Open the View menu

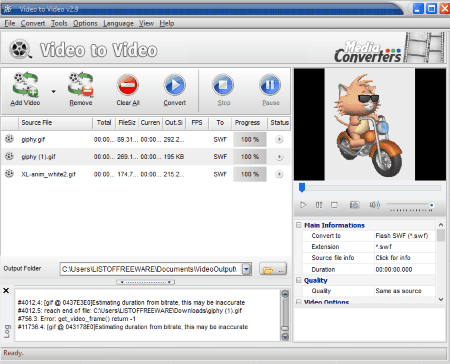[x=146, y=23]
